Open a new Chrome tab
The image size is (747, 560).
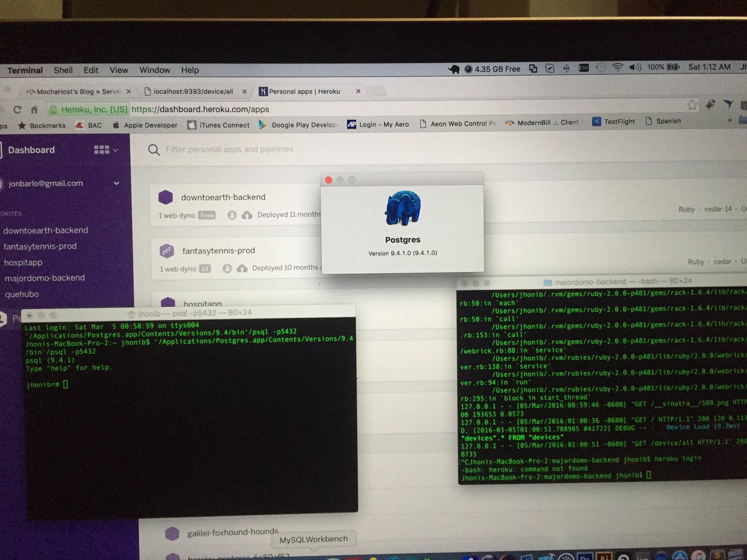tap(377, 91)
